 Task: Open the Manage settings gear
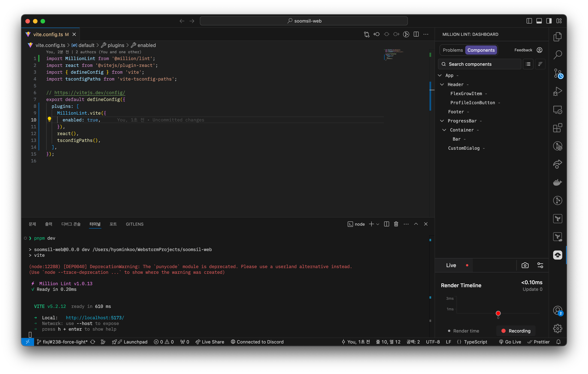coord(558,329)
